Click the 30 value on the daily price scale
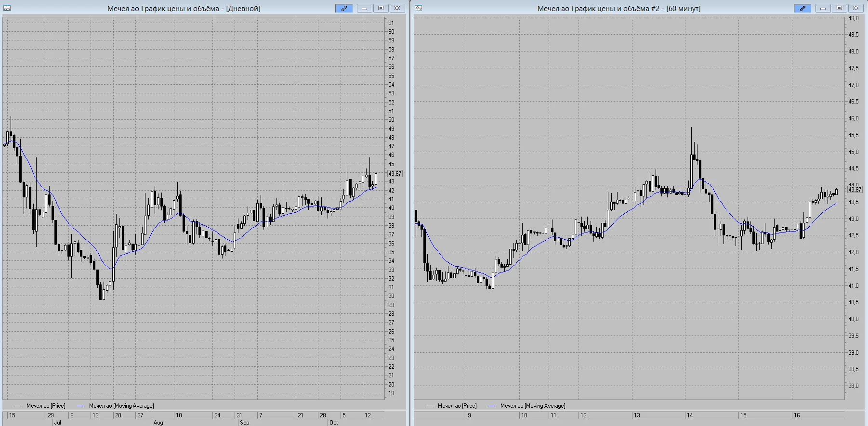868x426 pixels. [391, 296]
